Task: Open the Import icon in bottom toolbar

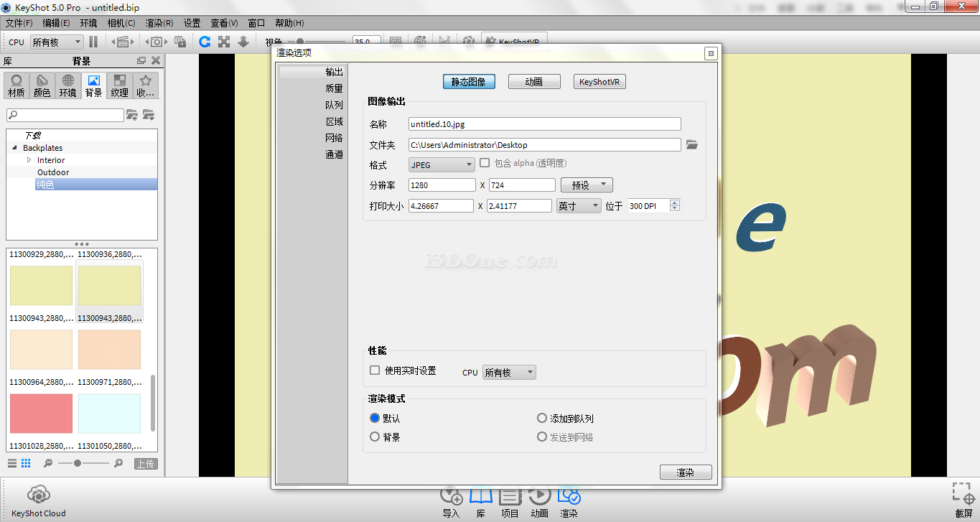Action: pos(451,497)
